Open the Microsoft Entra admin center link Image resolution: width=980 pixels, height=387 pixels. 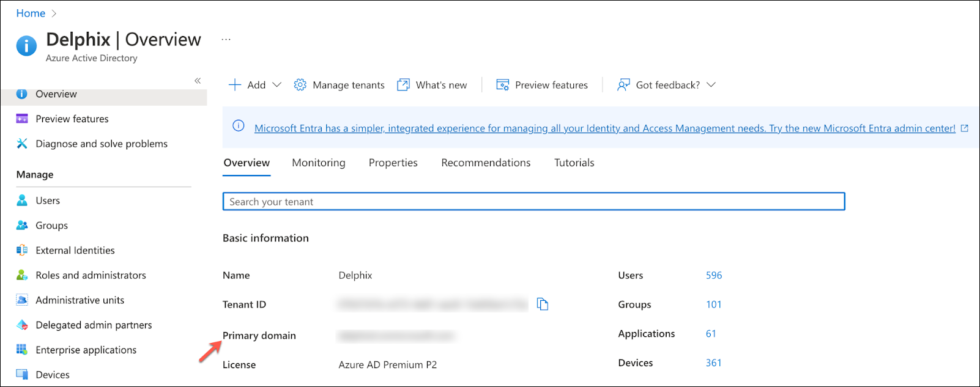[x=604, y=128]
